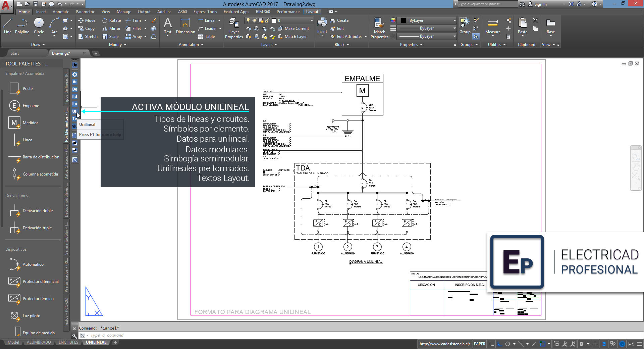644x349 pixels.
Task: Expand the Draw panel flyout
Action: tap(38, 45)
